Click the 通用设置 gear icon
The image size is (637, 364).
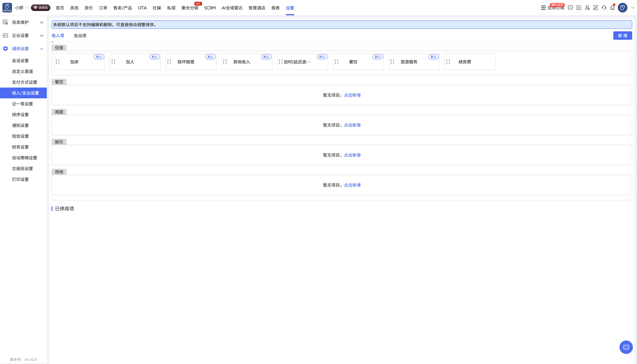point(6,49)
